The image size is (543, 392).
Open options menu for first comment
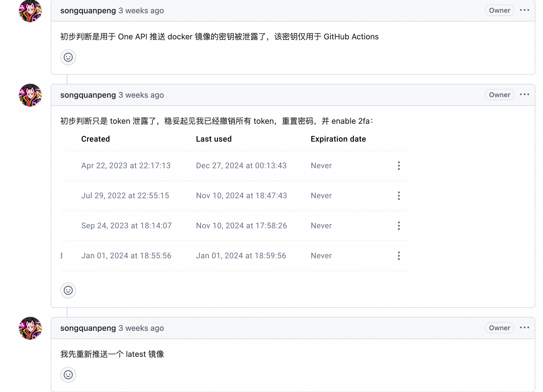click(524, 10)
